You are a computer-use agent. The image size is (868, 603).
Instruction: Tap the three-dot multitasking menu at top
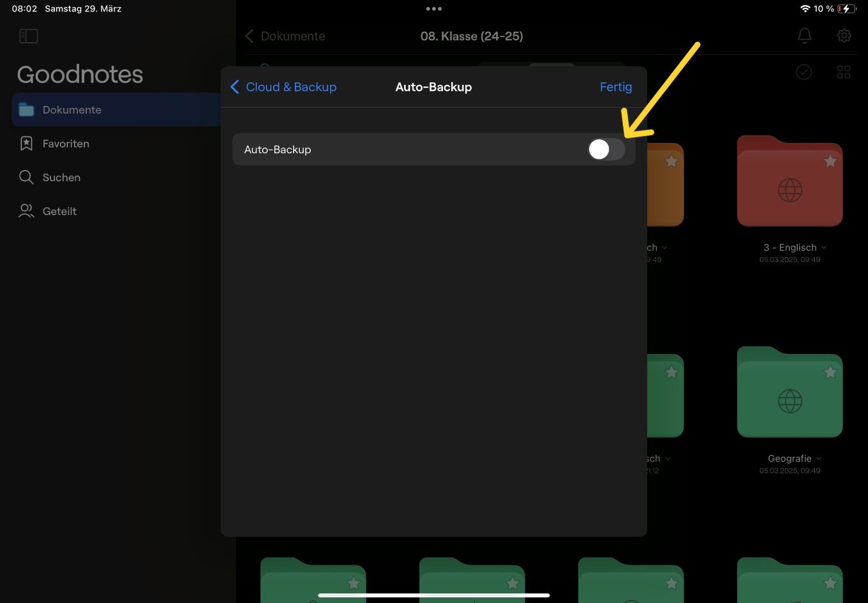(434, 9)
